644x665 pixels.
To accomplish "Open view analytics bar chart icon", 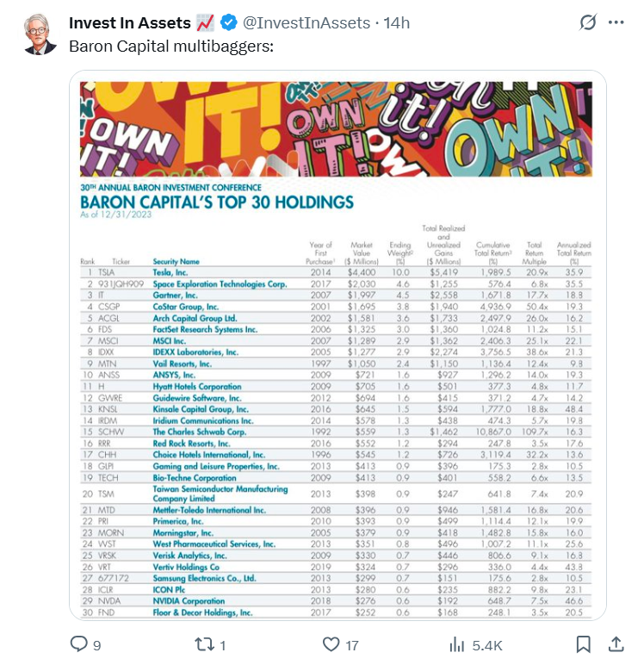I will point(456,644).
